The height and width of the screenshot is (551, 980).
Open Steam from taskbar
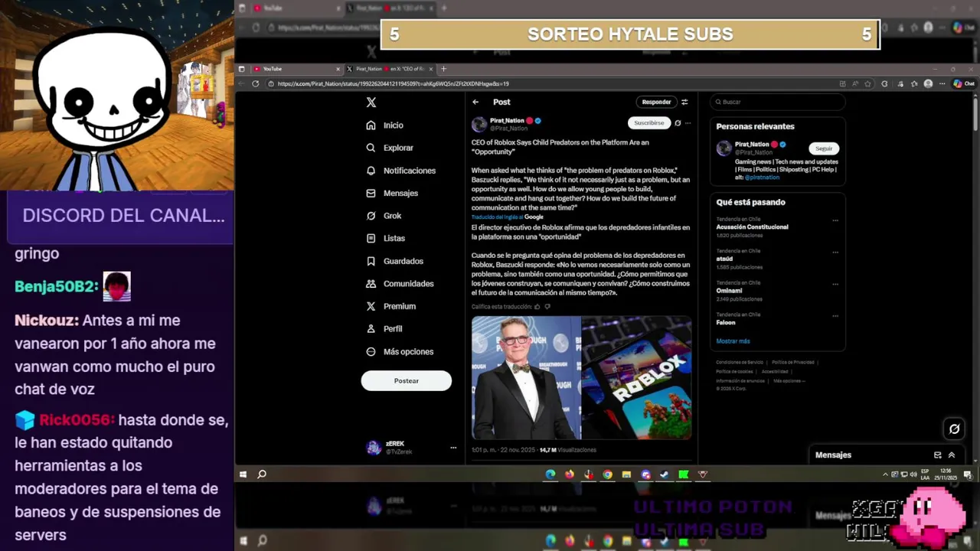(x=665, y=474)
